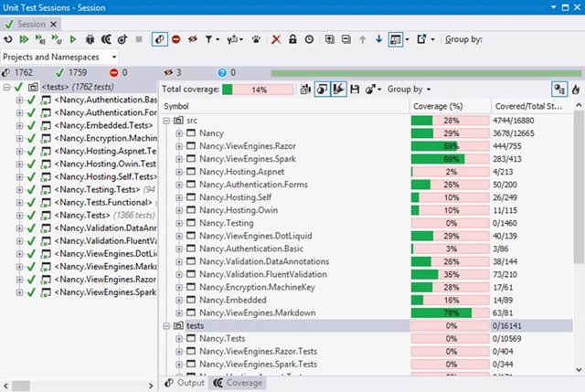This screenshot has width=585, height=392.
Task: Expand Nancy.Hosting.Aspnet in coverage tree
Action: [179, 172]
